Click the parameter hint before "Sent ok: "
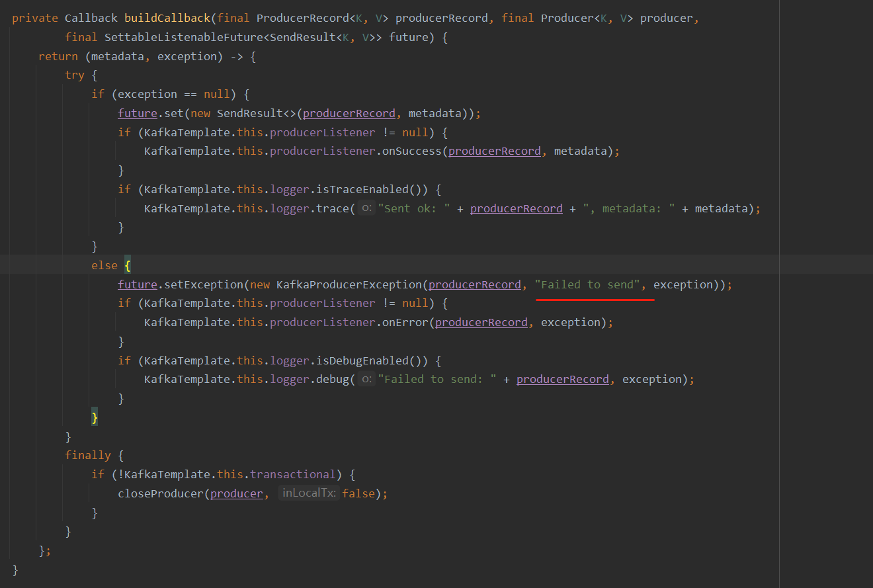Image resolution: width=873 pixels, height=588 pixels. click(366, 208)
